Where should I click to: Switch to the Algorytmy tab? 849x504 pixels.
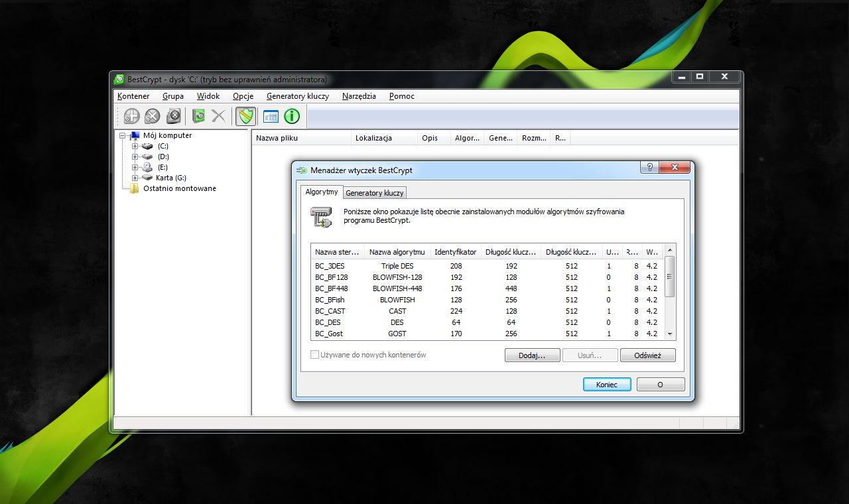pyautogui.click(x=322, y=192)
